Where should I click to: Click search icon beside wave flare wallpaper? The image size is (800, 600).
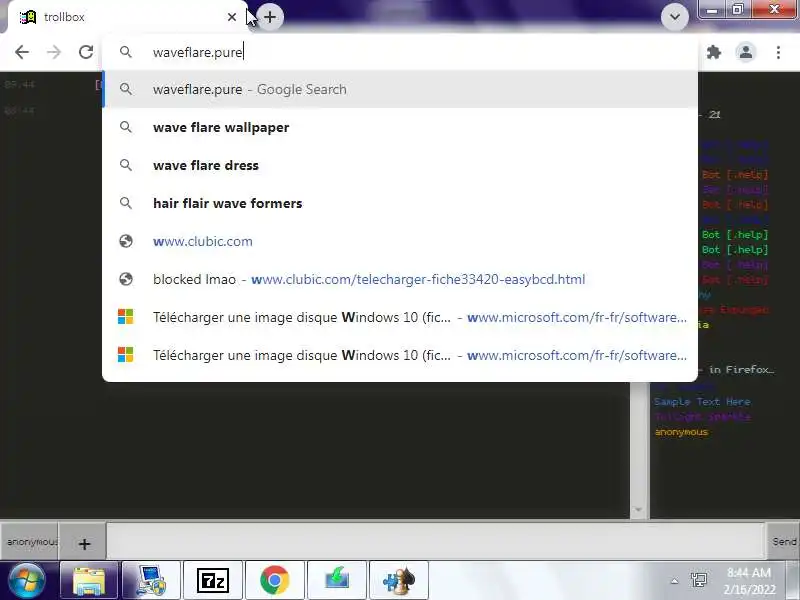tap(126, 127)
